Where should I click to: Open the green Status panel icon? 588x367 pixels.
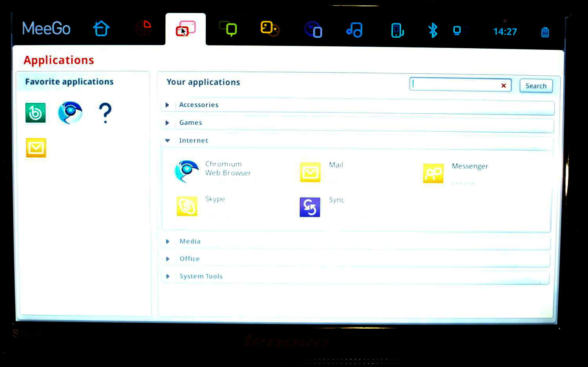coord(228,29)
